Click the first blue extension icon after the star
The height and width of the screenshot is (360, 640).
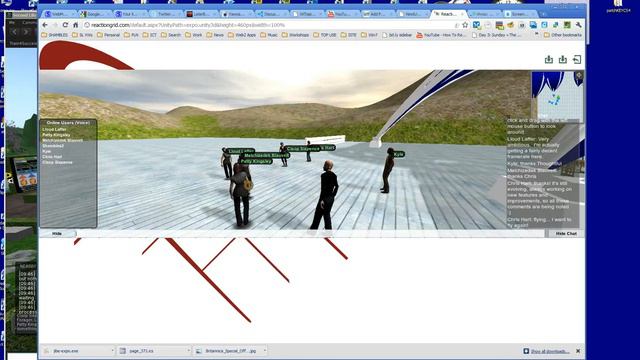coord(476,25)
